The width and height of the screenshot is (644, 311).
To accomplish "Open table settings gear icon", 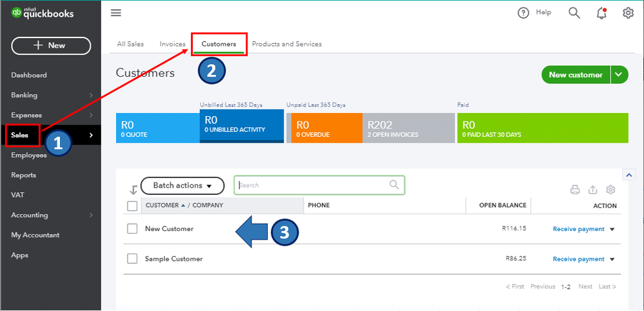I will click(x=610, y=190).
